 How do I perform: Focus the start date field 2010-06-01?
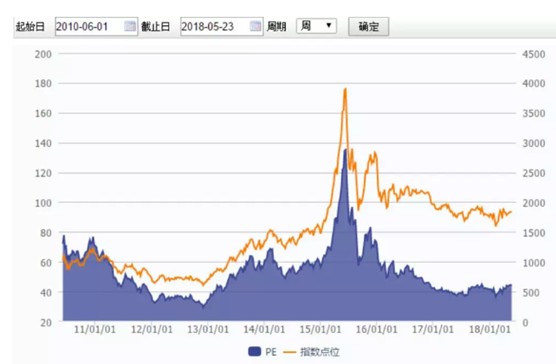[96, 27]
